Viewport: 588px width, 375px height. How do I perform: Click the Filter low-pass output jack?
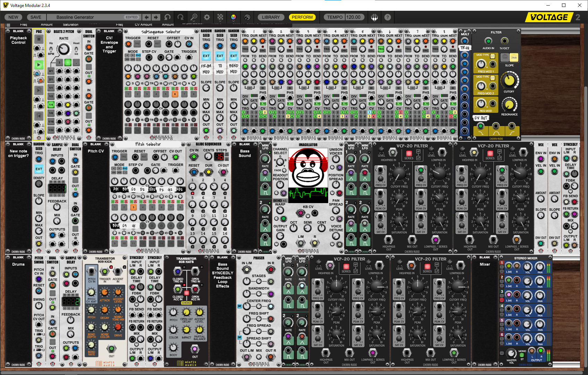click(480, 126)
